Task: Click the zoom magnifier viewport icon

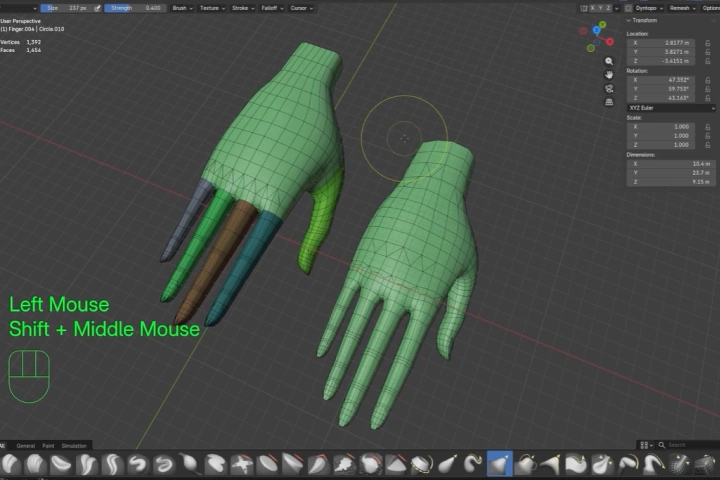Action: pyautogui.click(x=609, y=61)
